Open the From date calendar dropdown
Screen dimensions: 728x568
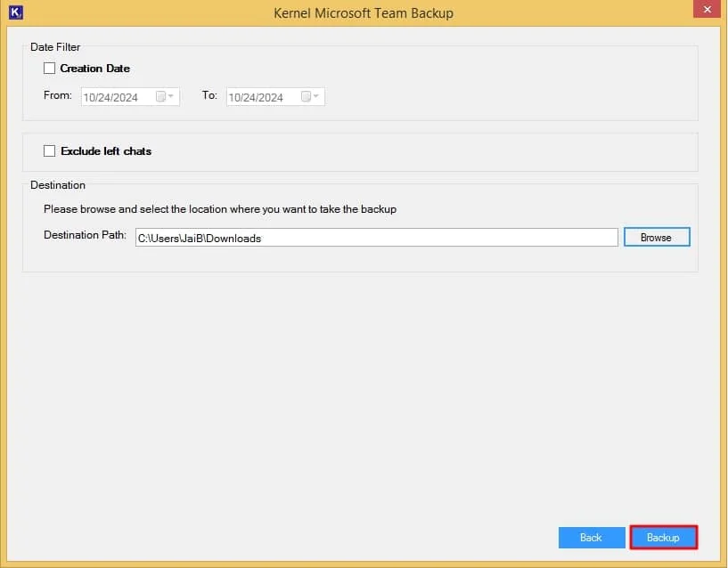[165, 96]
